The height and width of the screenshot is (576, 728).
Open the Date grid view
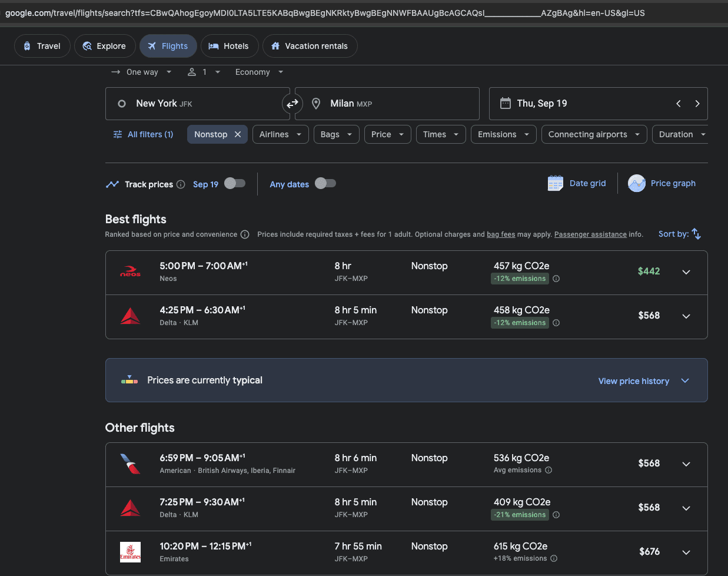[x=577, y=183]
